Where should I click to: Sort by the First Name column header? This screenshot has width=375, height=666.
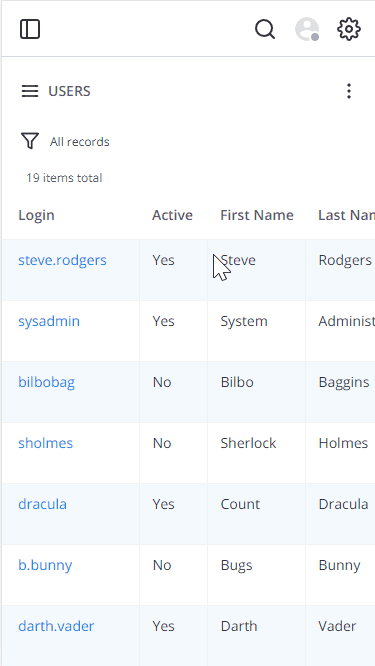click(x=257, y=215)
